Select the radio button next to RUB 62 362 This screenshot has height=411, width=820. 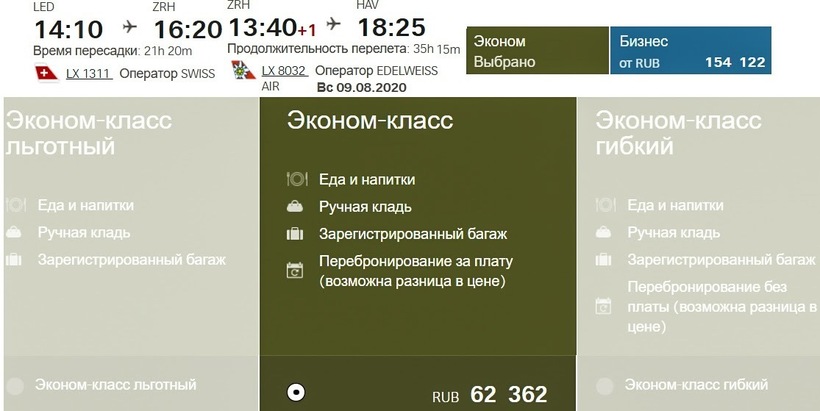pos(295,392)
